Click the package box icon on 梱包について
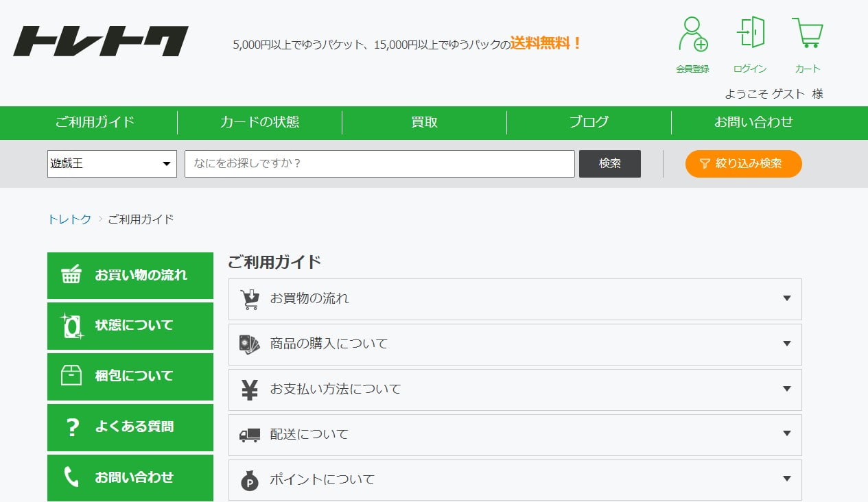The width and height of the screenshot is (868, 502). (71, 376)
